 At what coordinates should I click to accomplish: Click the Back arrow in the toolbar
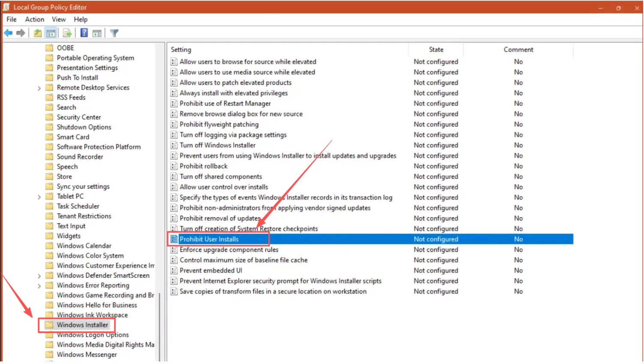8,33
